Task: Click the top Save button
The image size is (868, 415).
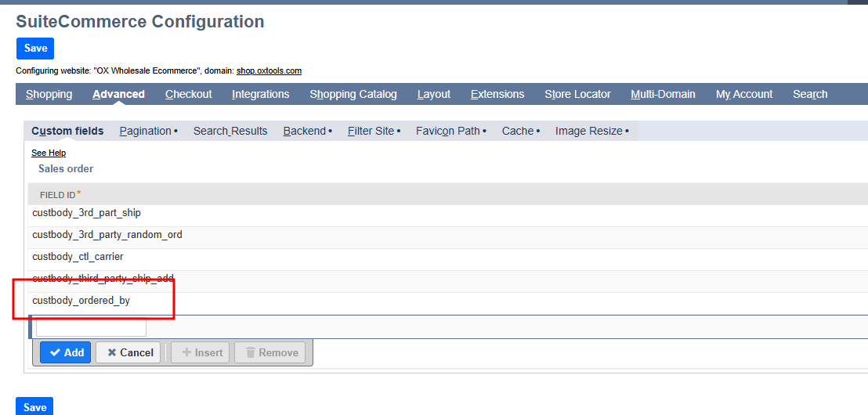Action: tap(35, 49)
